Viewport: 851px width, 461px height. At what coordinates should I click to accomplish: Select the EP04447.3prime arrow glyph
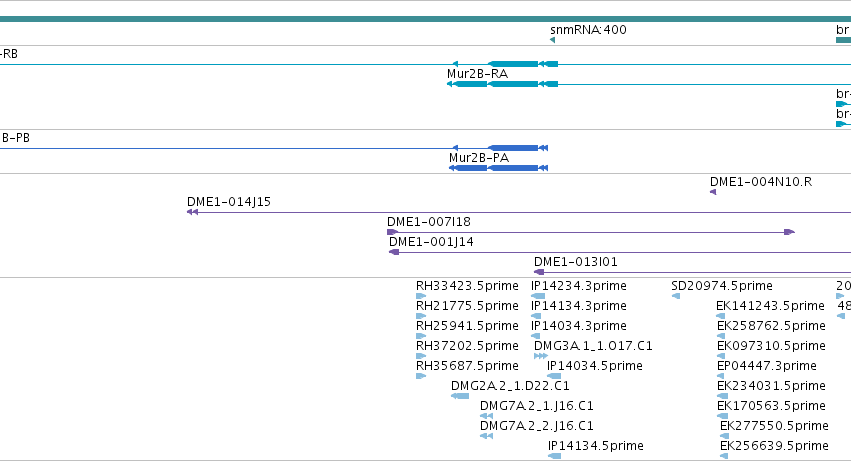click(720, 376)
